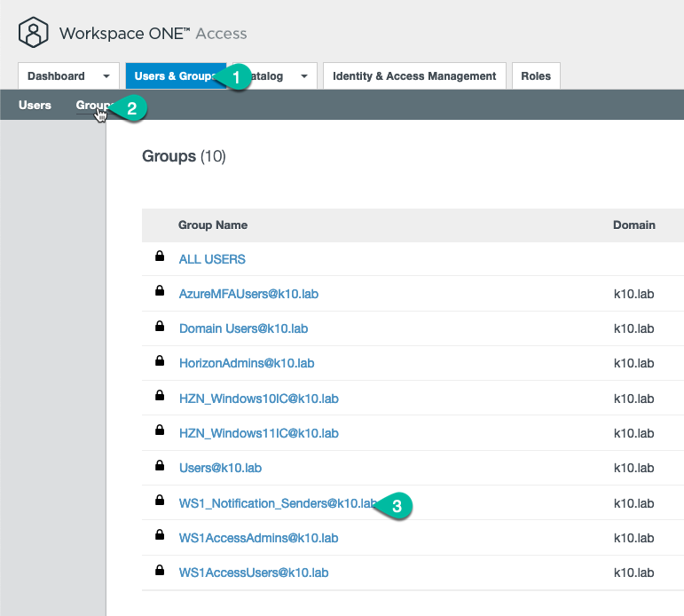Open WS1AccessUsers@k10.lab group
The width and height of the screenshot is (684, 616).
tap(254, 573)
